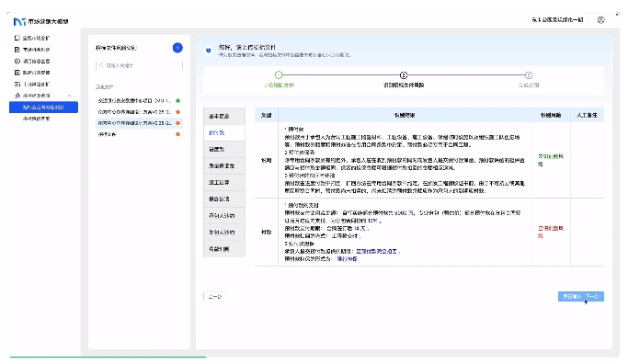The width and height of the screenshot is (628, 364).
Task: Click the green progress bar at window bottom
Action: tap(108, 357)
